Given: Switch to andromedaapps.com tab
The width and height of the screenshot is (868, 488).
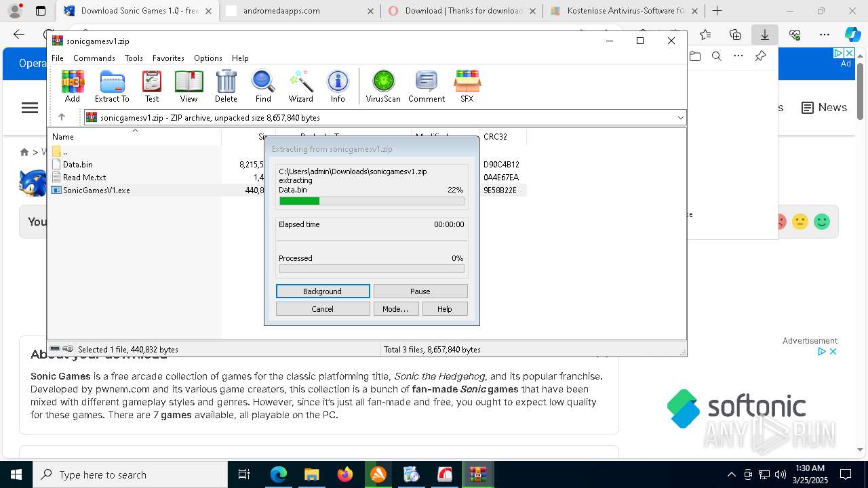Looking at the screenshot, I should click(x=300, y=11).
